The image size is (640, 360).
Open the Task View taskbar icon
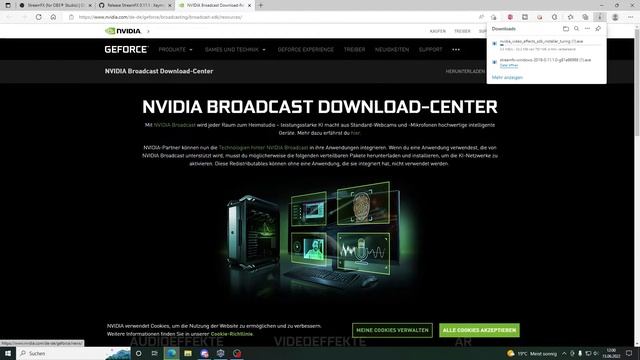click(155, 353)
